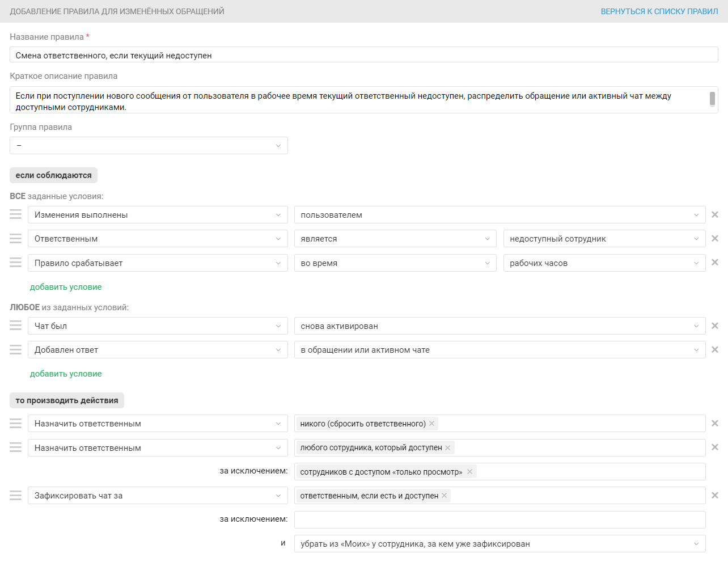728x562 pixels.
Task: Remove 'никого (сбросить ответственного)' tag
Action: coord(432,424)
